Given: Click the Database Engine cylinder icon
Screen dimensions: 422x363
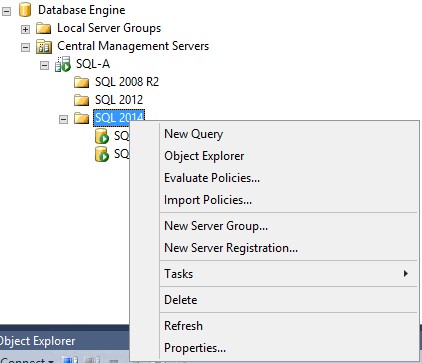Looking at the screenshot, I should pos(25,10).
